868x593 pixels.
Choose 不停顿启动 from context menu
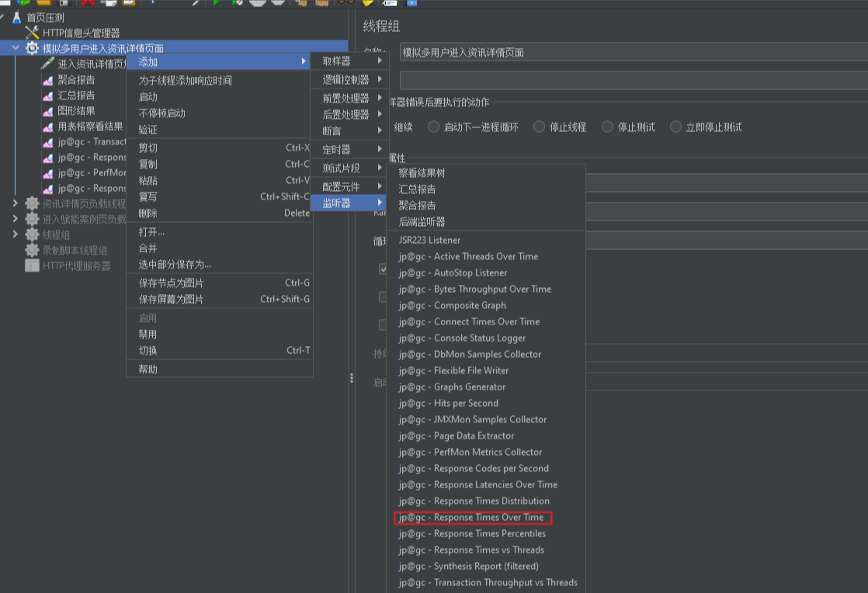(220, 113)
